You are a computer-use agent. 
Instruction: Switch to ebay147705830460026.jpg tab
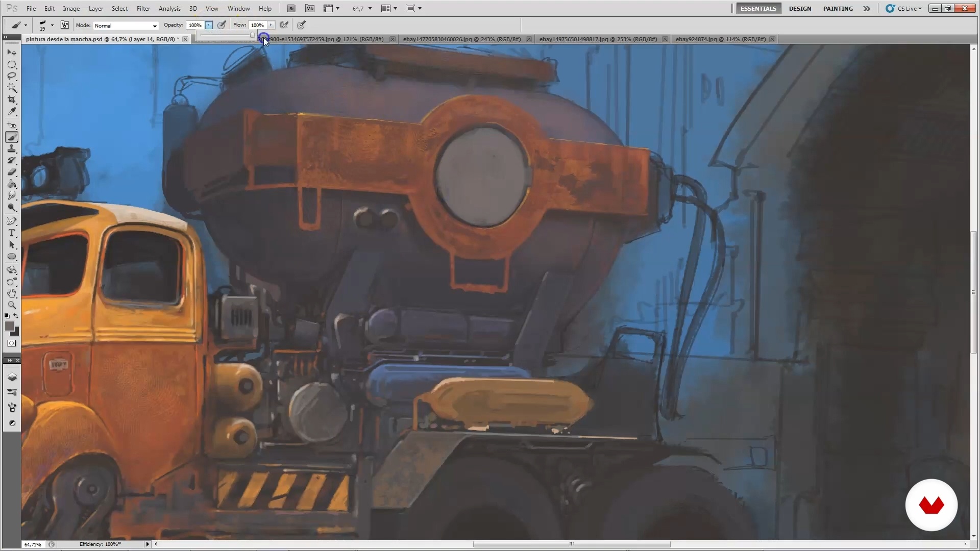click(x=462, y=39)
